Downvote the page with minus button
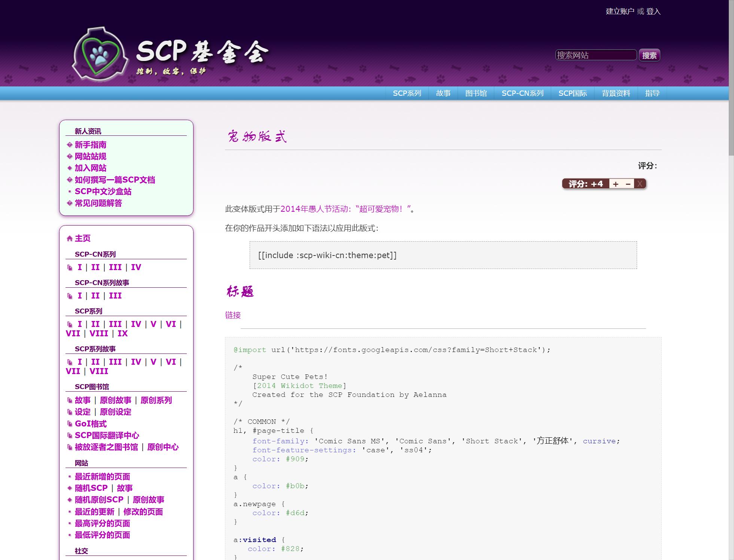The height and width of the screenshot is (560, 734). tap(628, 184)
